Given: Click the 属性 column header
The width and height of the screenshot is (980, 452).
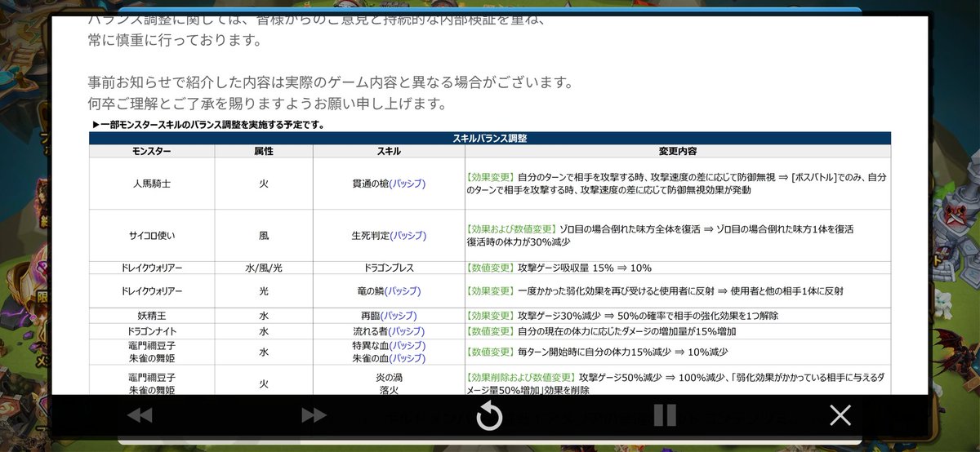Looking at the screenshot, I should coord(263,152).
